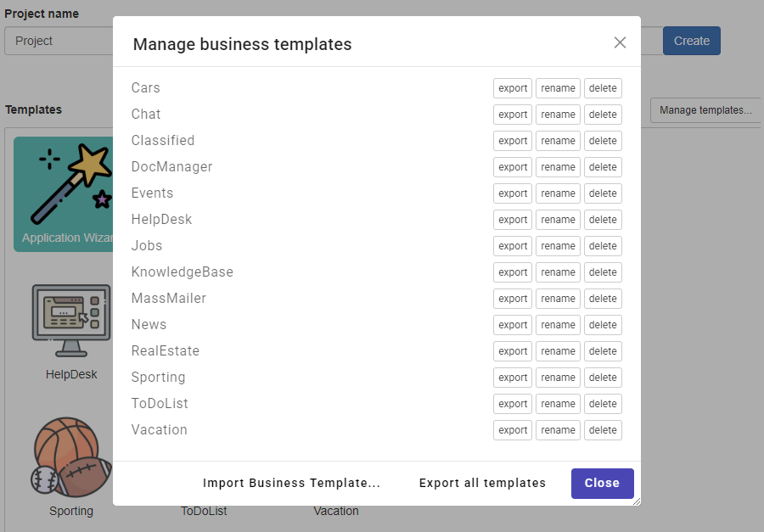Click the MassMailer template name
The image size is (764, 532).
pyautogui.click(x=169, y=298)
